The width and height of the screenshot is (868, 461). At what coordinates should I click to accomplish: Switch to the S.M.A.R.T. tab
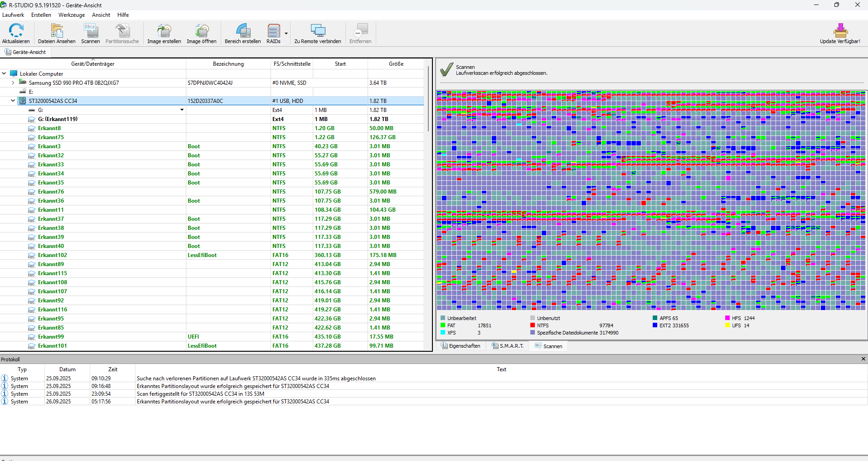tap(508, 346)
